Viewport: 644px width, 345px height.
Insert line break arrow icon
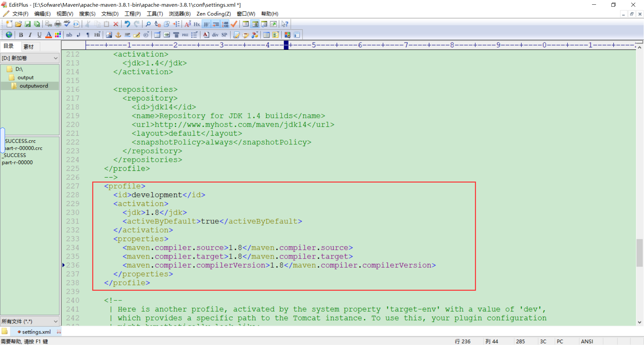78,35
